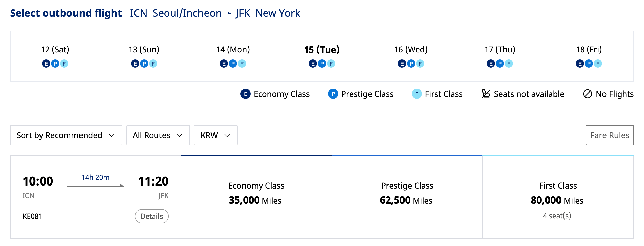Click Prestige icon under 13 (Sun)
The height and width of the screenshot is (246, 644).
[x=144, y=64]
